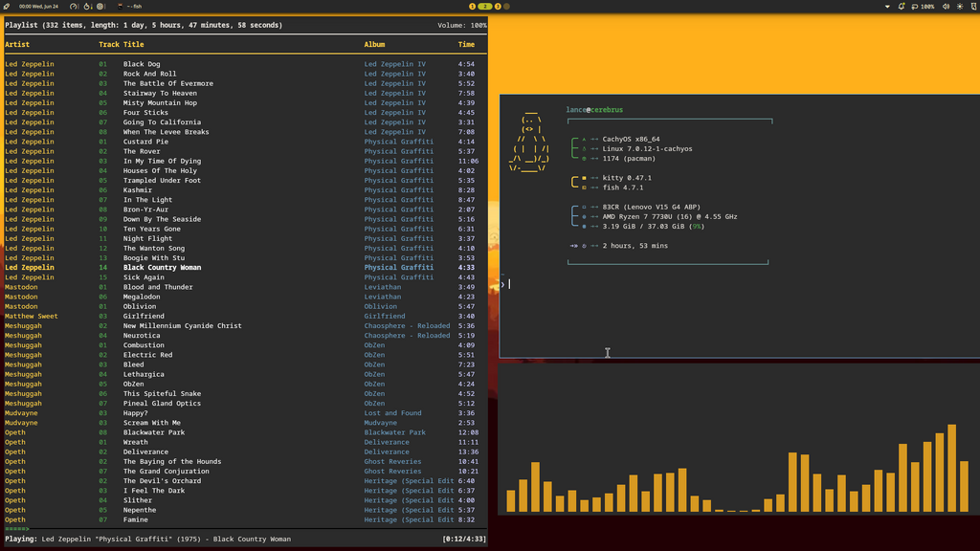Image resolution: width=980 pixels, height=551 pixels.
Task: Expand the system tray dropdown arrow
Action: (887, 7)
